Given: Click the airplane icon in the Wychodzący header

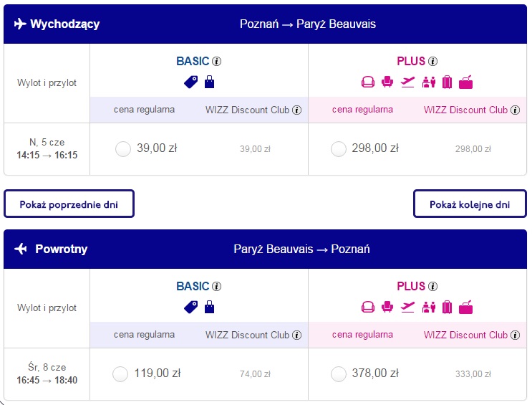Looking at the screenshot, I should click(x=20, y=24).
